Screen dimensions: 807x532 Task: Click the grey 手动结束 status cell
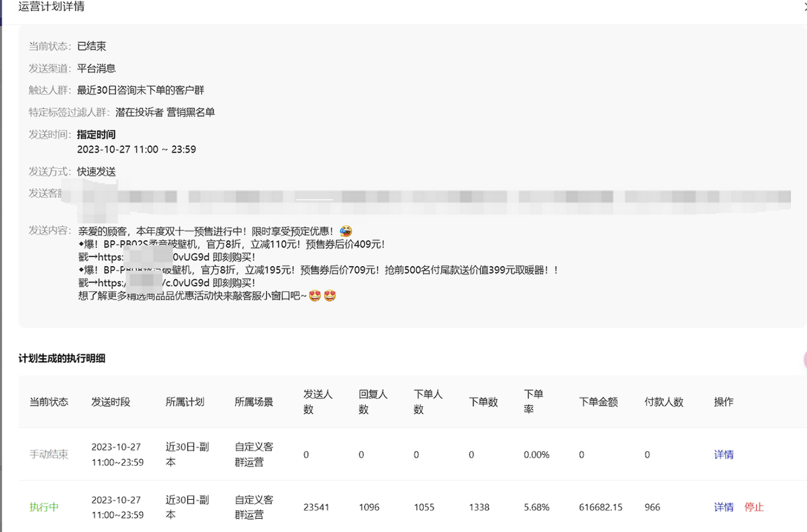click(x=49, y=454)
